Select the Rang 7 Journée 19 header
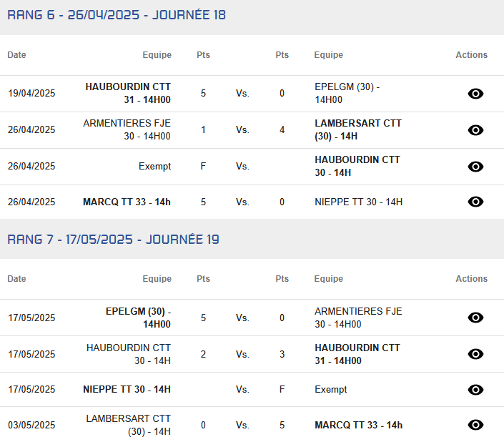Screen dimensions: 504x442 point(113,240)
